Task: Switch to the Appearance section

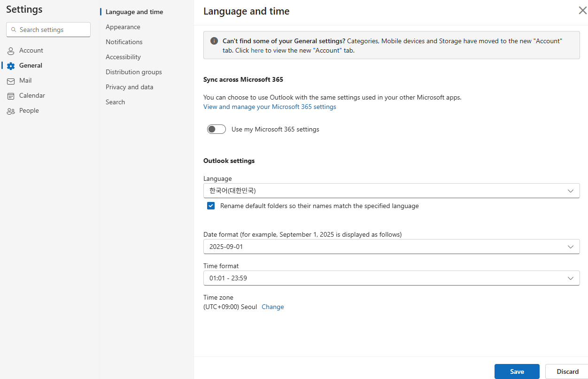Action: [x=123, y=27]
